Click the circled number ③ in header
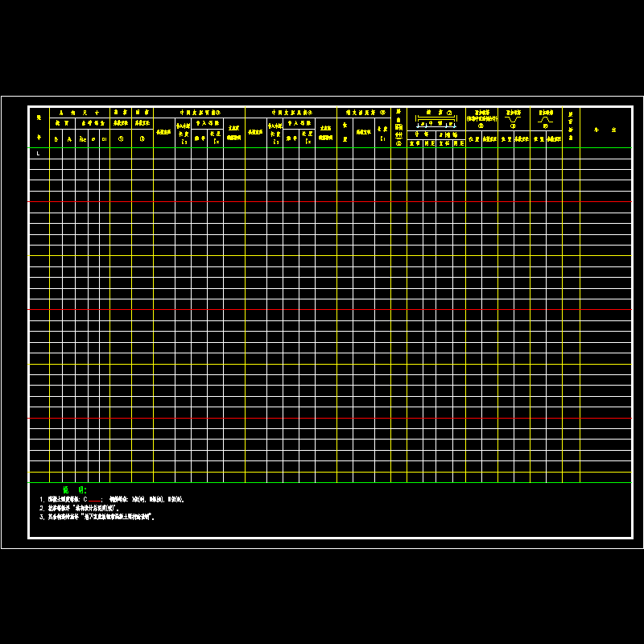This screenshot has height=644, width=644. click(x=142, y=138)
